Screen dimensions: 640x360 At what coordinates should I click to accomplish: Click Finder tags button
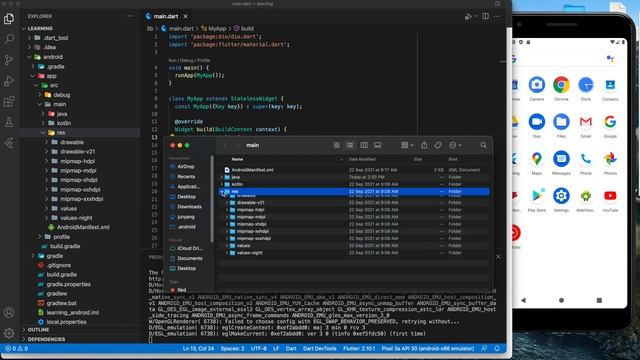438,145
